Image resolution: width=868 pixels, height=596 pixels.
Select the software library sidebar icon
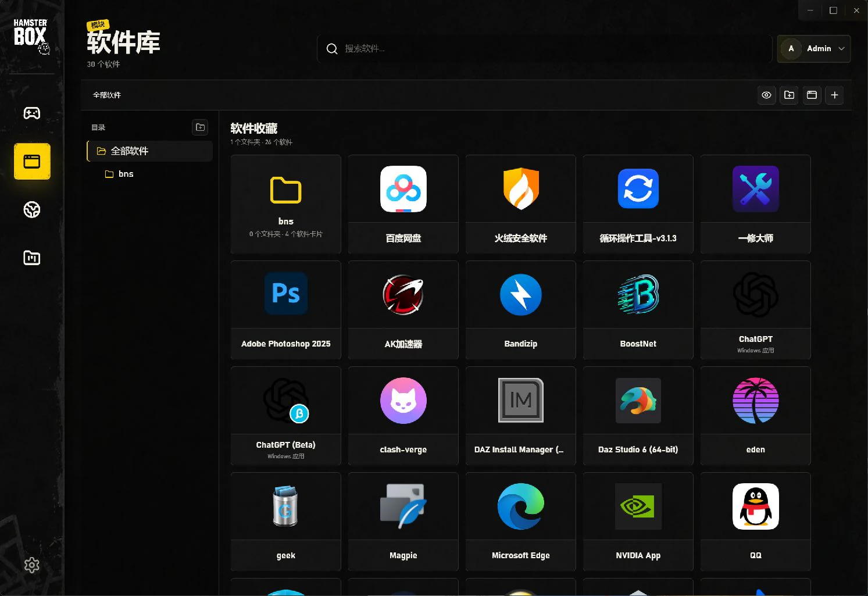click(x=32, y=161)
